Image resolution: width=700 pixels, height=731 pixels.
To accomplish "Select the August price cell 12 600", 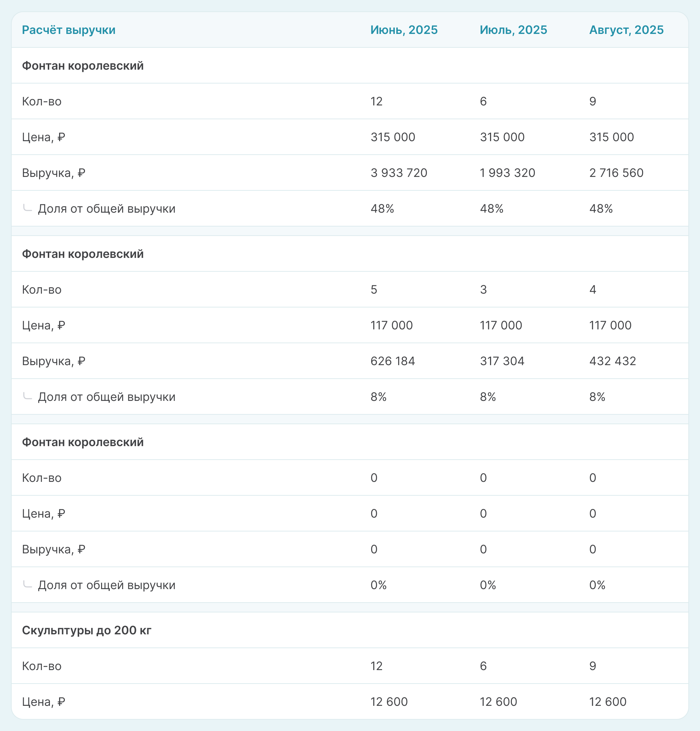I will (607, 701).
